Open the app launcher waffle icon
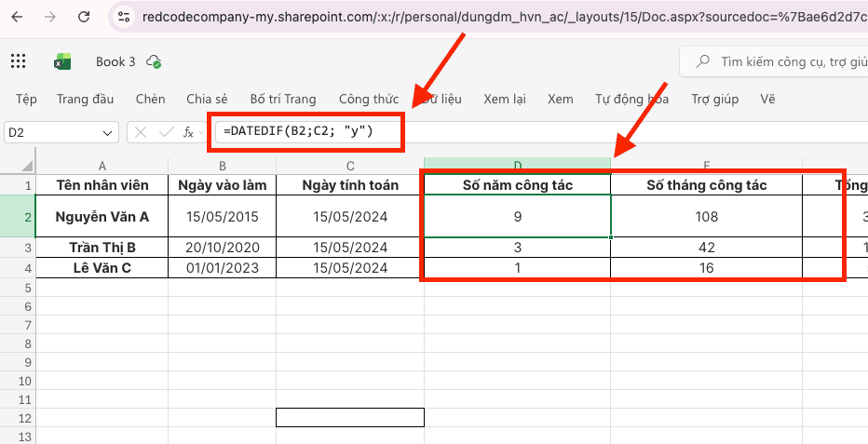 point(18,61)
